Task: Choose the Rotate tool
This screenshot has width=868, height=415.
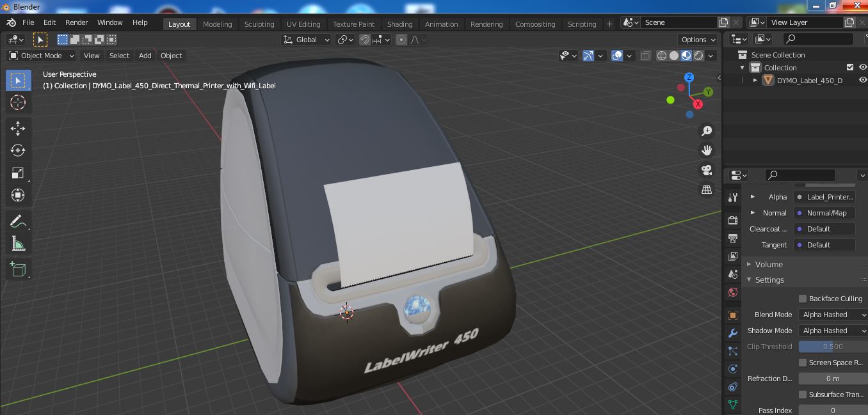Action: (18, 150)
